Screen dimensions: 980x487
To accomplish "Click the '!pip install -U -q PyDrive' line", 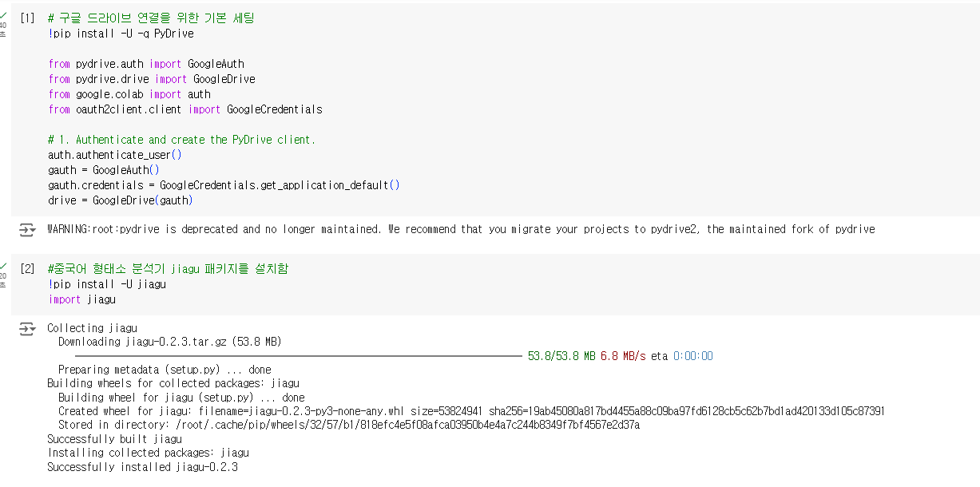I will coord(121,34).
